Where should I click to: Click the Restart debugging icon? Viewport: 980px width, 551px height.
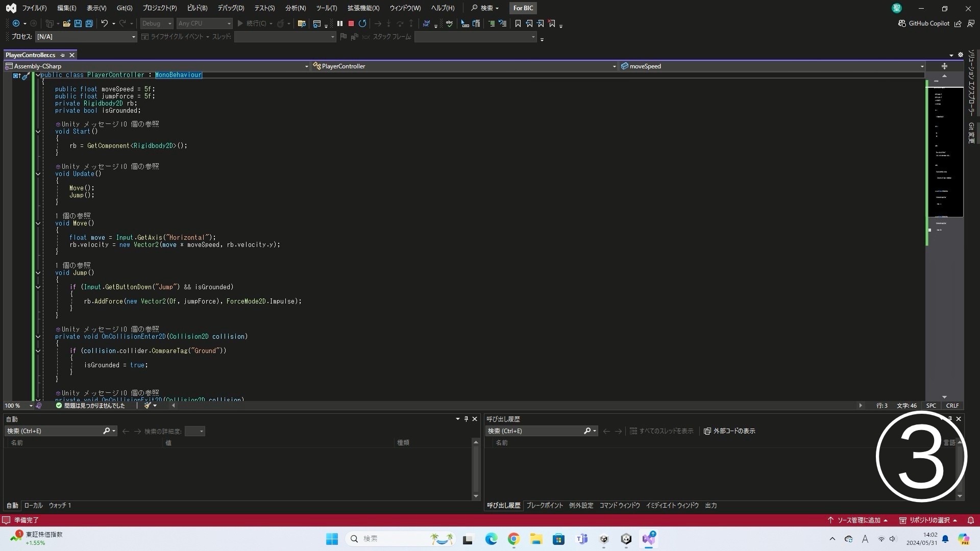pos(362,23)
